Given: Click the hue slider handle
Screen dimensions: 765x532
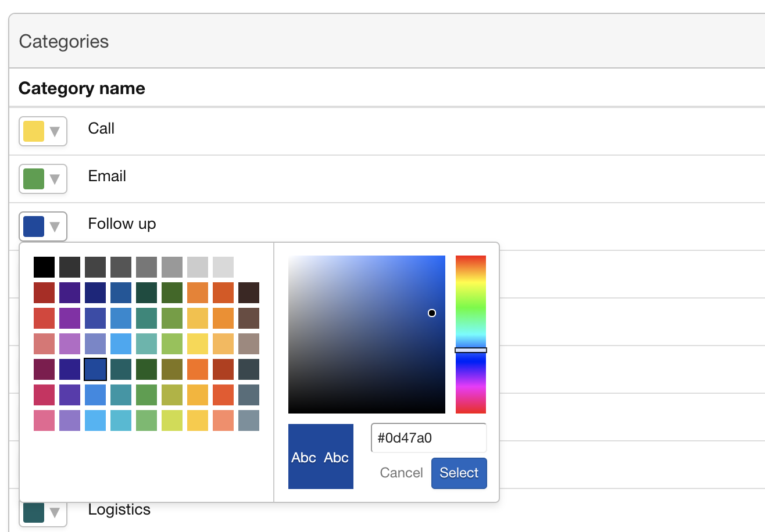Looking at the screenshot, I should (x=471, y=350).
